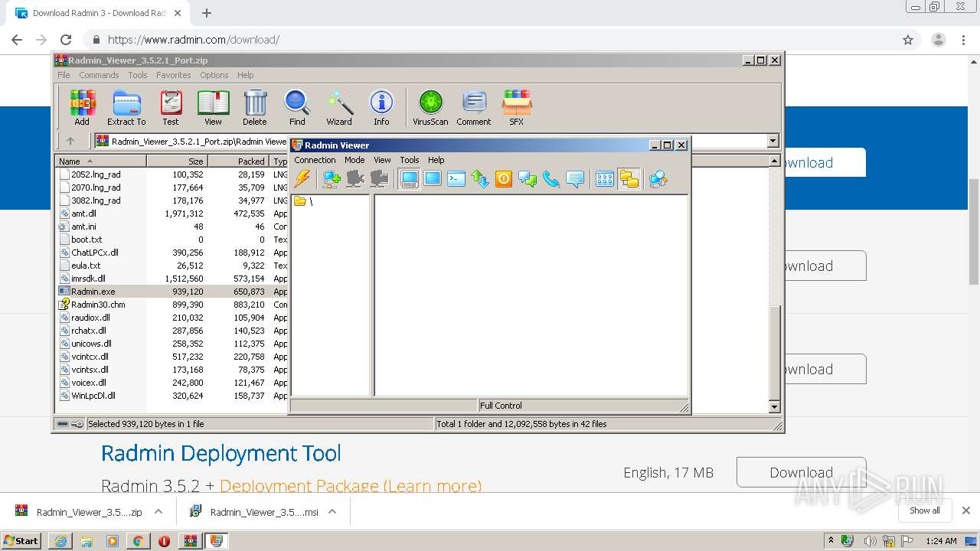
Task: Click taskbar volume speaker icon
Action: click(871, 541)
